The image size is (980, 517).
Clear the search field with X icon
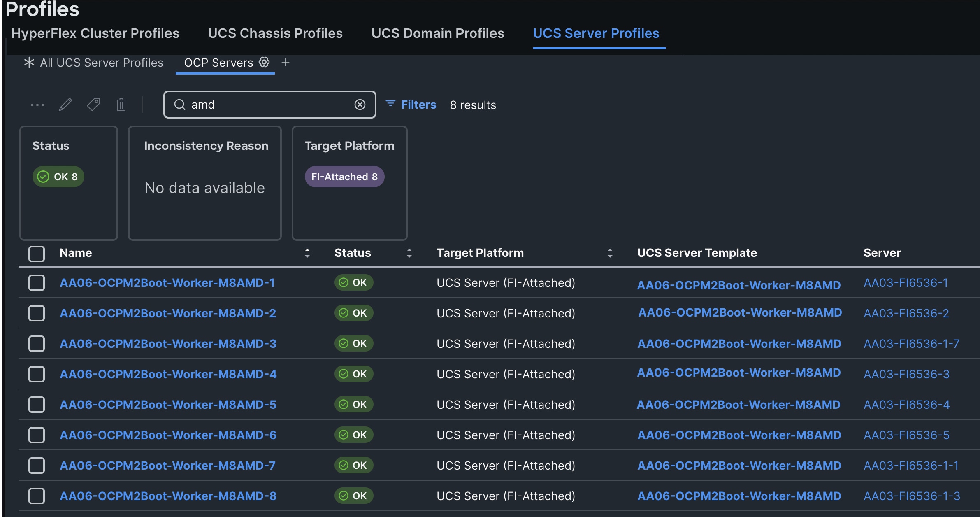point(360,105)
